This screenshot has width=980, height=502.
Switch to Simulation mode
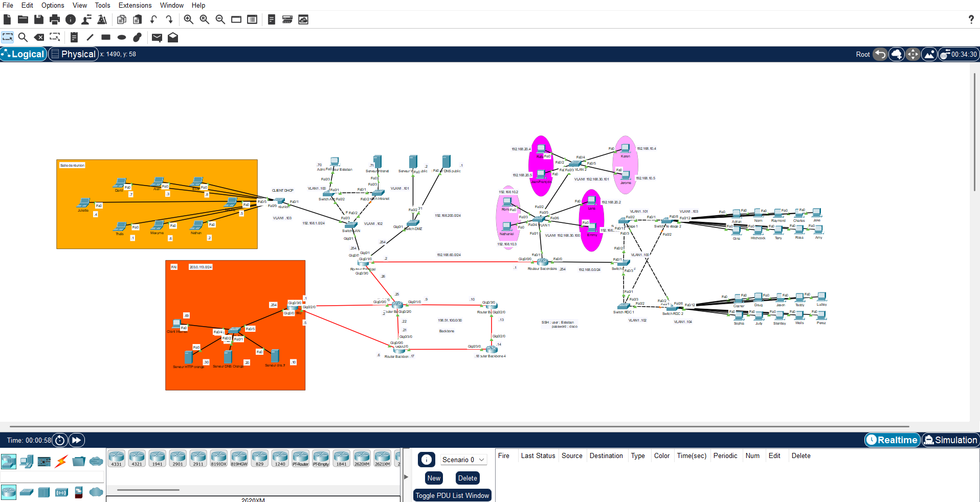point(950,440)
